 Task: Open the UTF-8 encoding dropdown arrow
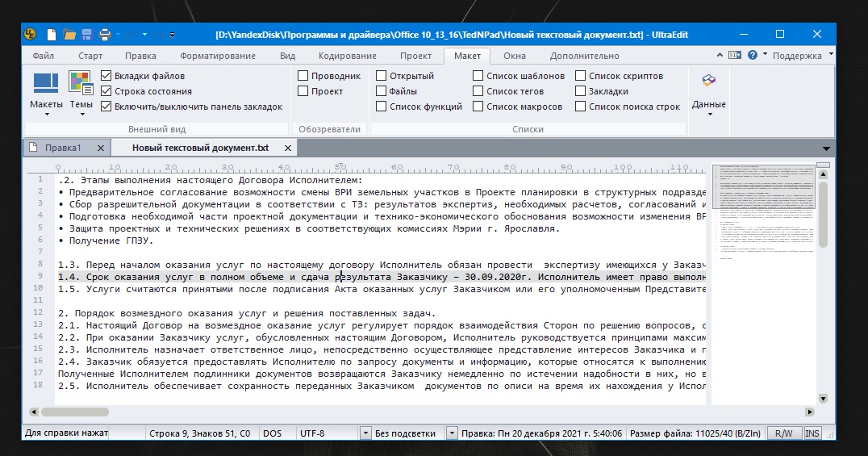365,433
